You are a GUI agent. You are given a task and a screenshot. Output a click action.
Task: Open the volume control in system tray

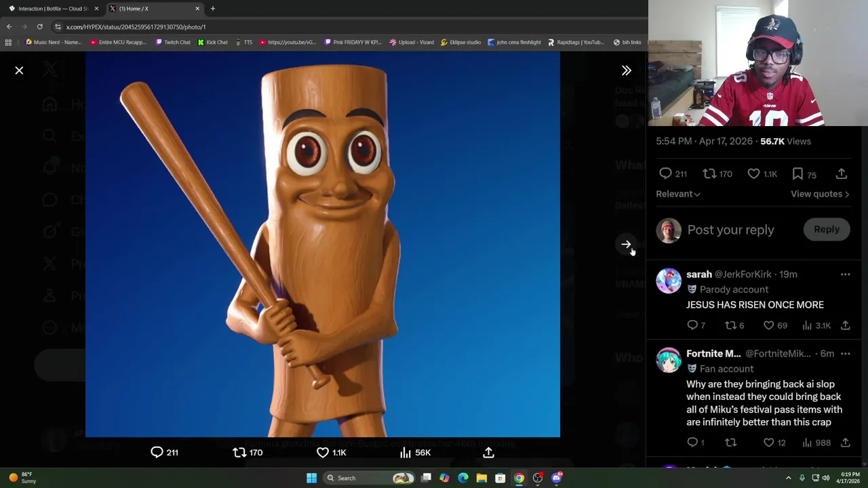coord(826,478)
